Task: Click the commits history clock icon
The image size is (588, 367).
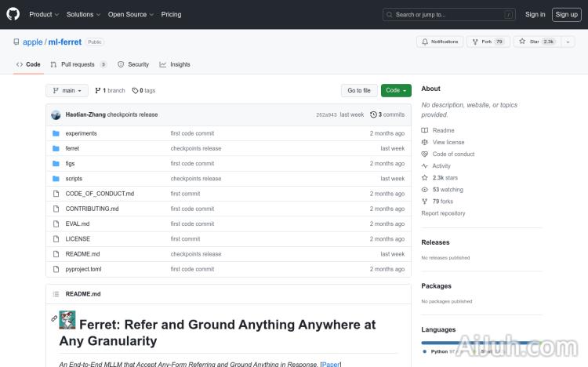Action: click(x=373, y=114)
